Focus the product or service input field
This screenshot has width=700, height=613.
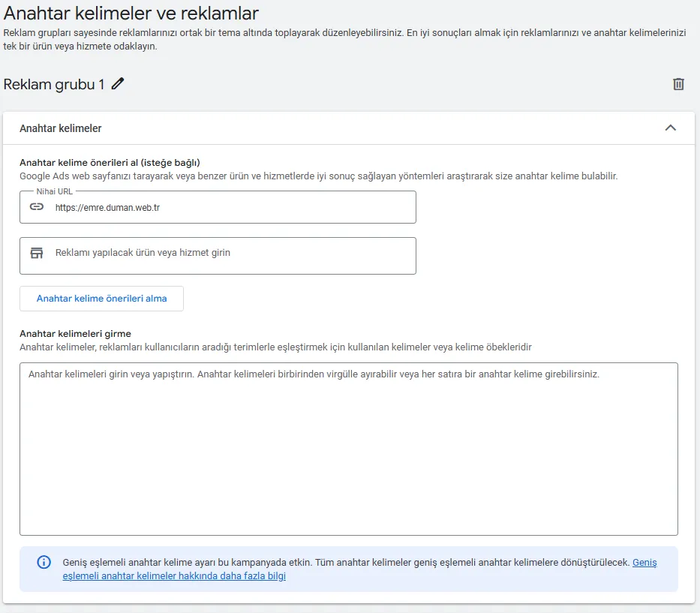click(218, 256)
